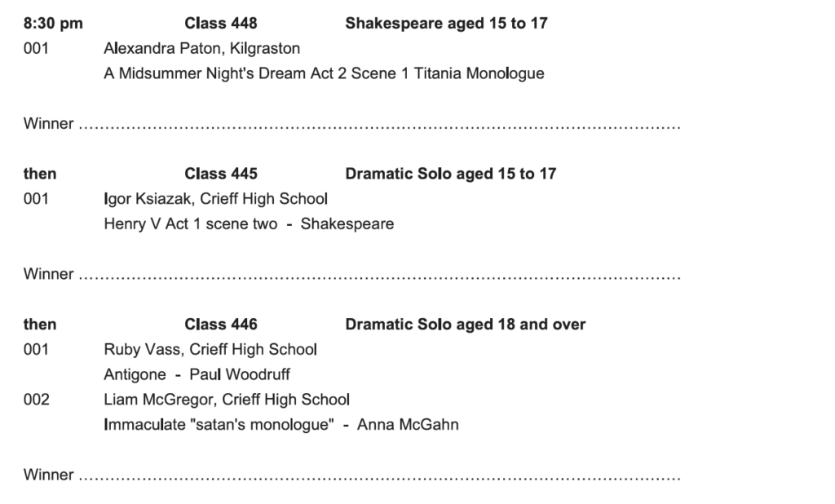Click entrant name Alexandra Paton, Kilgraston
The width and height of the screenshot is (835, 504).
tap(201, 49)
